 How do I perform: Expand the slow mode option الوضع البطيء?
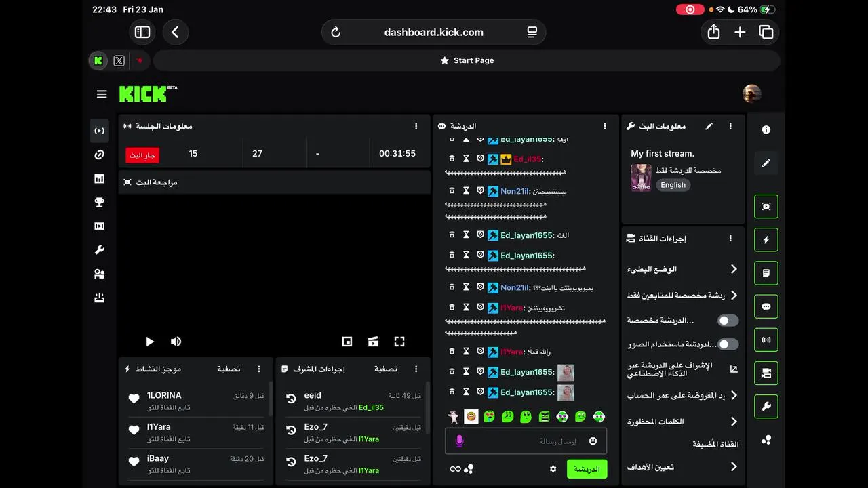point(683,269)
